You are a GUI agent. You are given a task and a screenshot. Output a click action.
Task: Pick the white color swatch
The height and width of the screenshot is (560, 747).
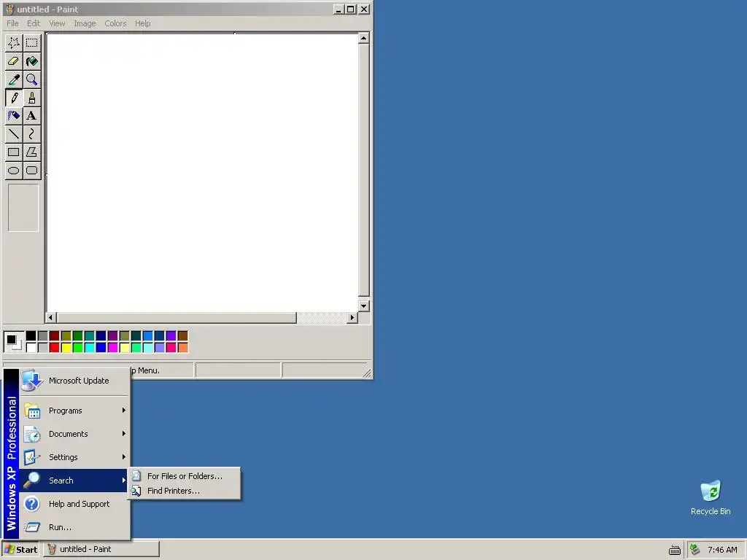click(x=31, y=348)
